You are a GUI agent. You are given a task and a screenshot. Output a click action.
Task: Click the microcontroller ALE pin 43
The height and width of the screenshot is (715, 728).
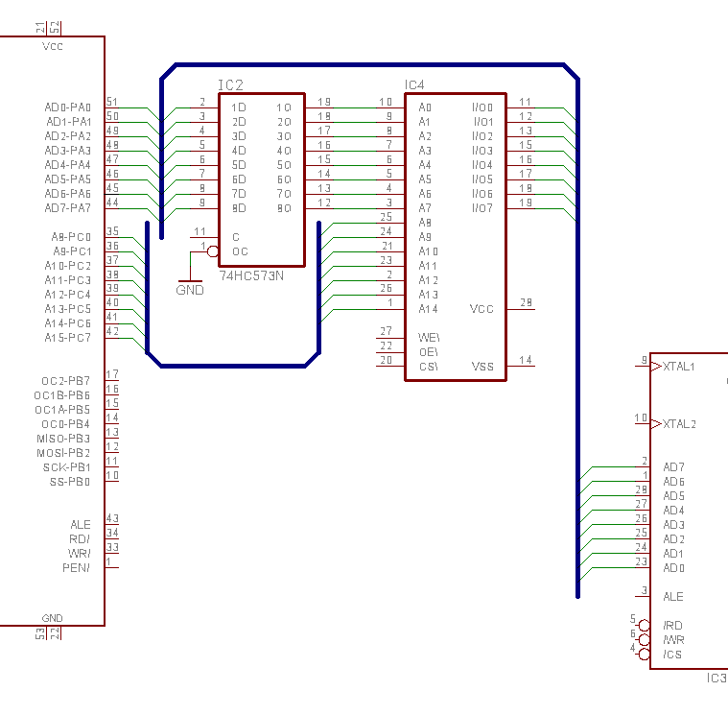coord(81,525)
